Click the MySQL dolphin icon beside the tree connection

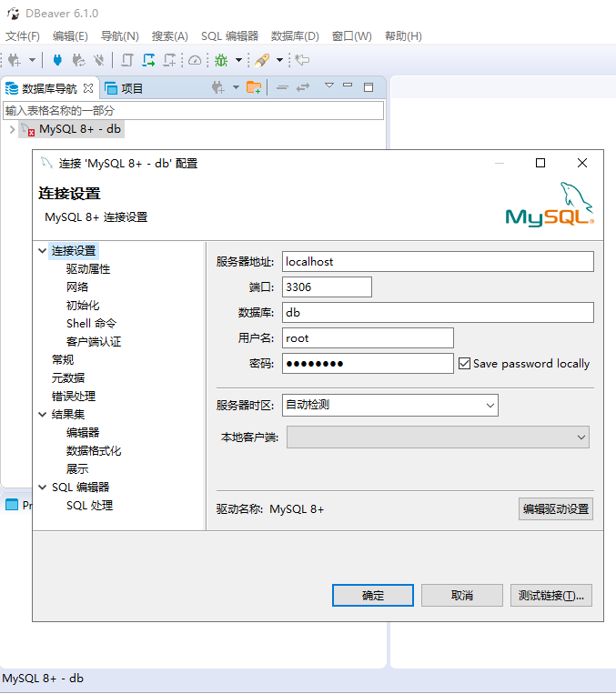click(27, 130)
